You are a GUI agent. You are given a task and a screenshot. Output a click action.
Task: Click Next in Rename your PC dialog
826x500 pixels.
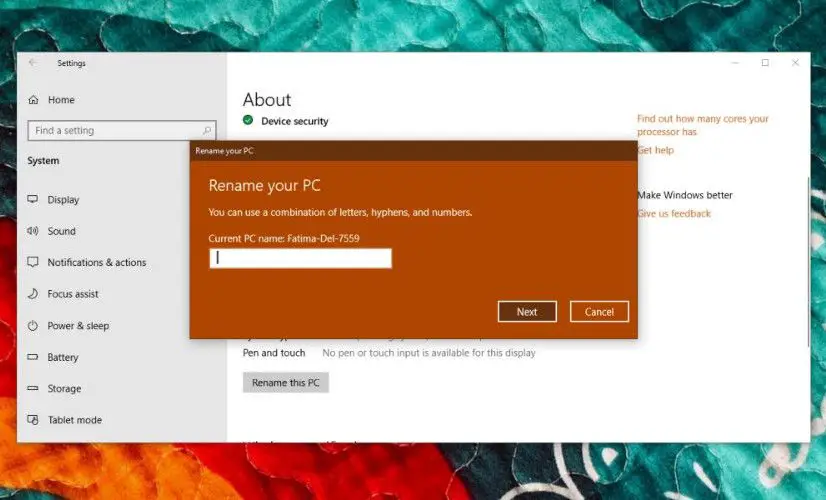pyautogui.click(x=527, y=312)
